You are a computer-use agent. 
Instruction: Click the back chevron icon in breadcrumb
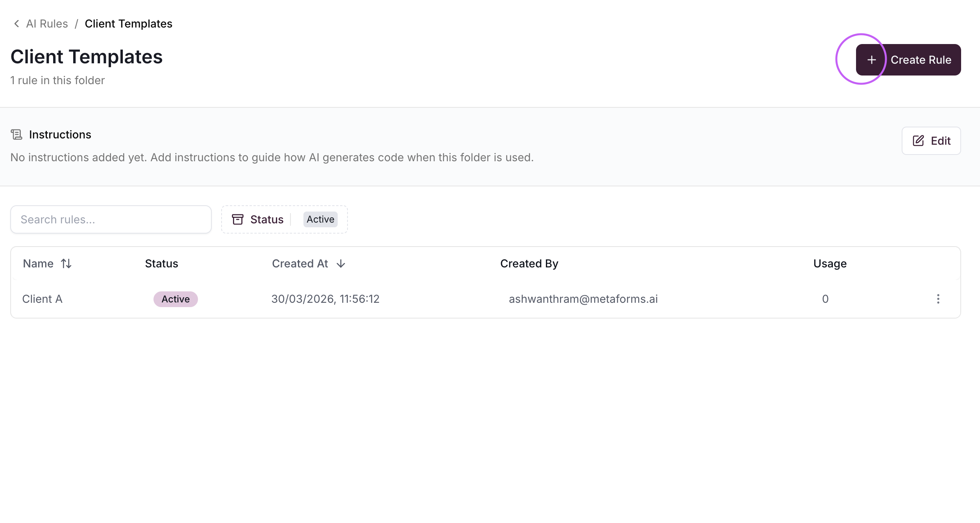coord(17,24)
